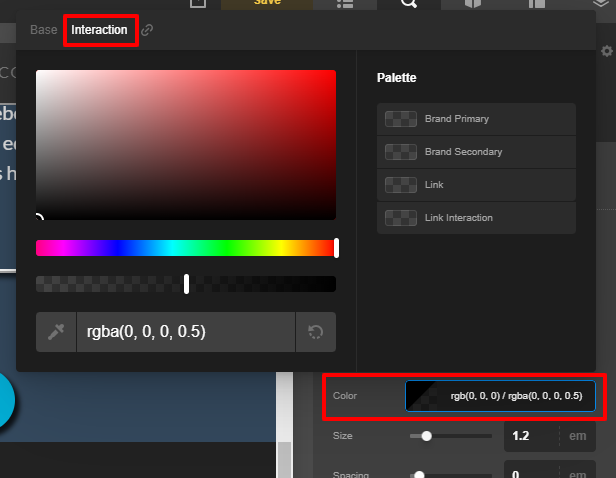Screen dimensions: 616x478
Task: Click the gear settings icon
Action: tap(606, 51)
